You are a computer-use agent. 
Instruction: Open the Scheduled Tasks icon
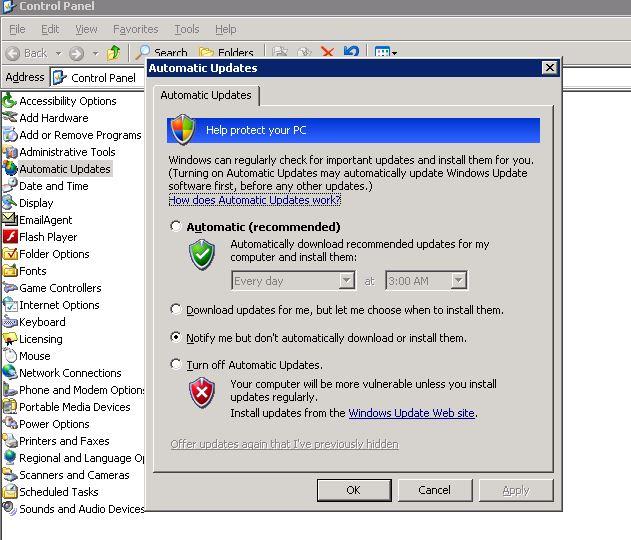tap(9, 492)
